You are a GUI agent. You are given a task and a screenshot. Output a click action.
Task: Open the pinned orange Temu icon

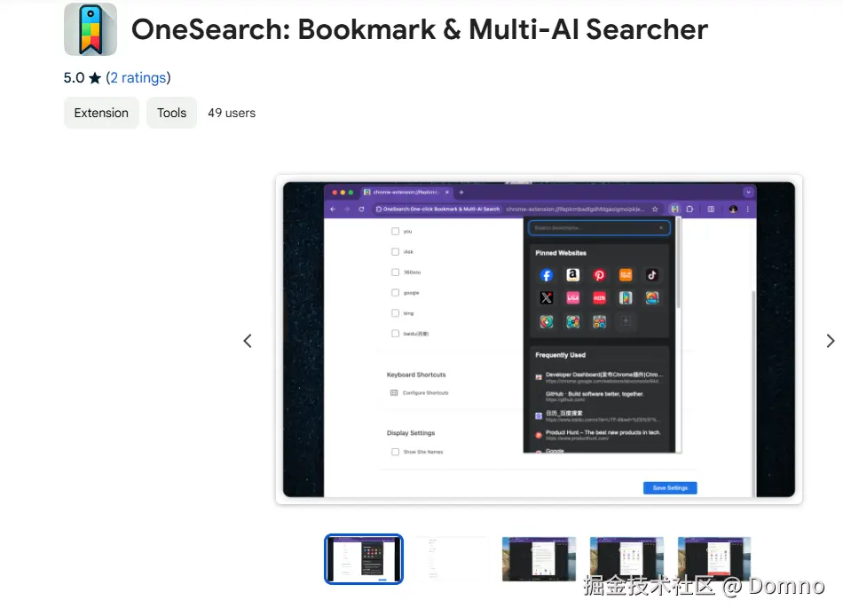[626, 275]
